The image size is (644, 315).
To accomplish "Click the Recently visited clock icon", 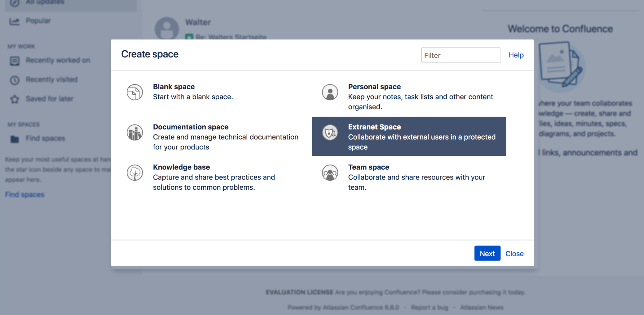I will coord(14,80).
